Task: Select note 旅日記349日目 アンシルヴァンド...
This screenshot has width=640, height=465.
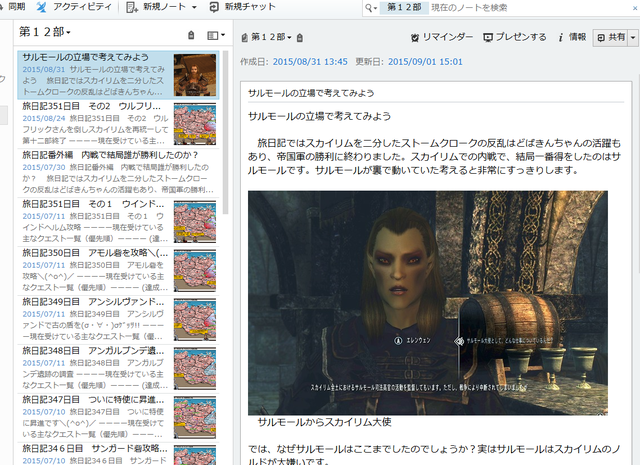Action: [118, 320]
